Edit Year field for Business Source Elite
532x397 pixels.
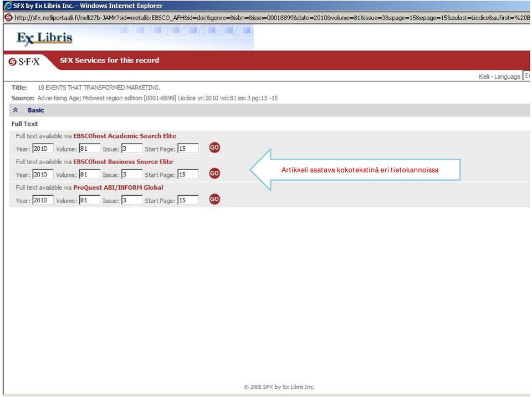43,174
